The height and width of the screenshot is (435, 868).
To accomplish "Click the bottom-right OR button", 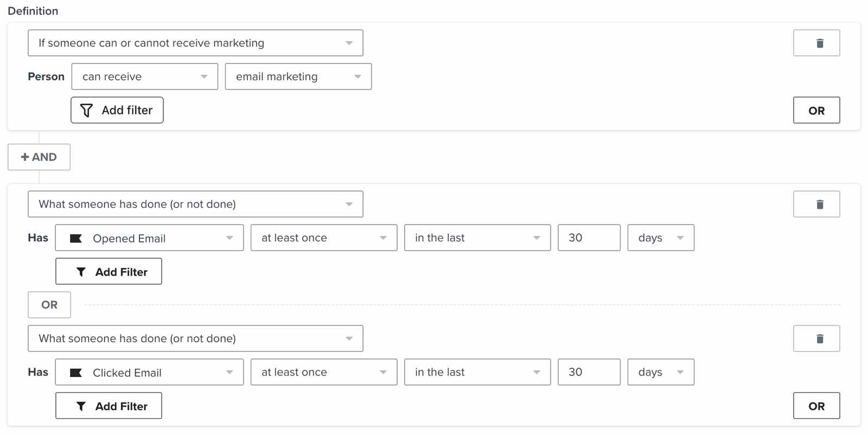I will tap(816, 406).
